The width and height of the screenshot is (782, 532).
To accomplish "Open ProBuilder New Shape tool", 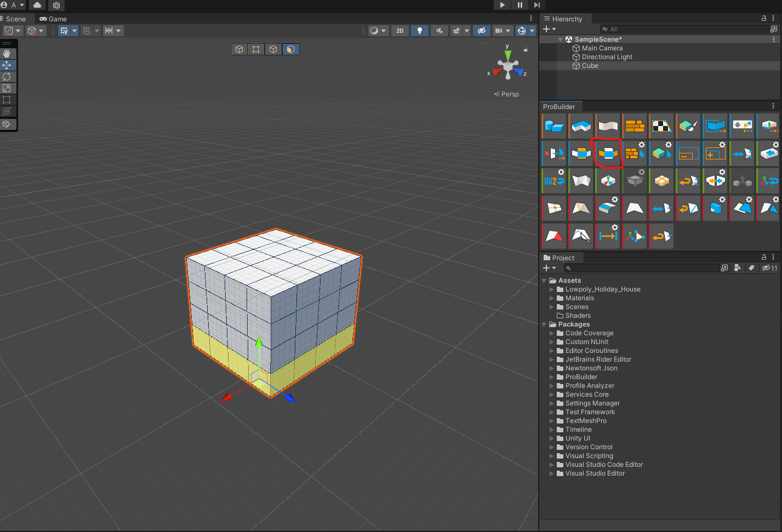I will click(x=553, y=126).
